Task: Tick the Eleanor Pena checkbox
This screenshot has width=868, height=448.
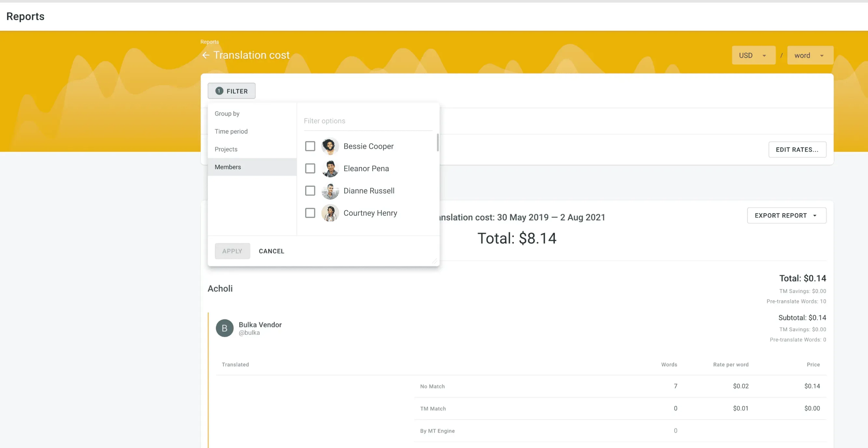Action: (310, 168)
